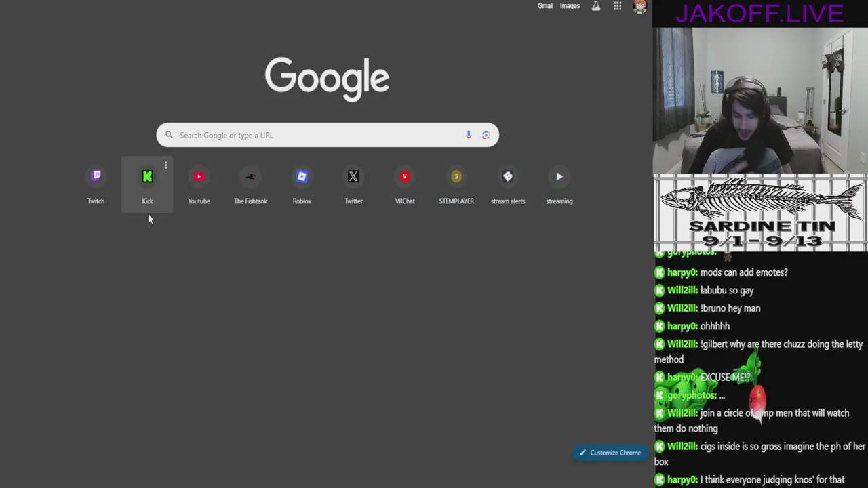Click the Search Google or type a URL field

(x=328, y=135)
